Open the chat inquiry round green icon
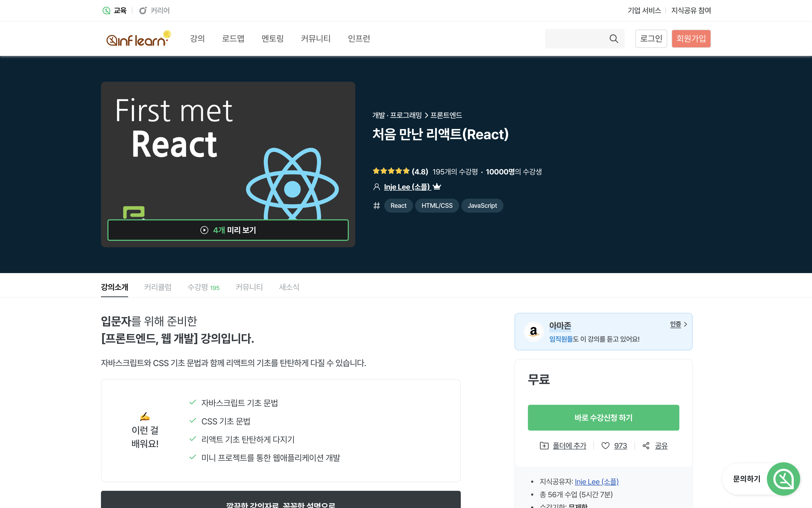Screen dimensions: 812x508 783,479
